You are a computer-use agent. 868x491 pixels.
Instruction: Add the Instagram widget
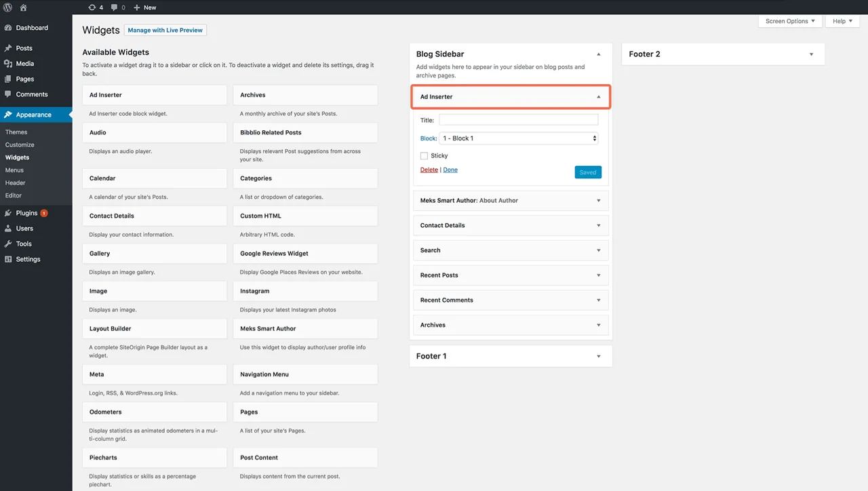[x=305, y=291]
